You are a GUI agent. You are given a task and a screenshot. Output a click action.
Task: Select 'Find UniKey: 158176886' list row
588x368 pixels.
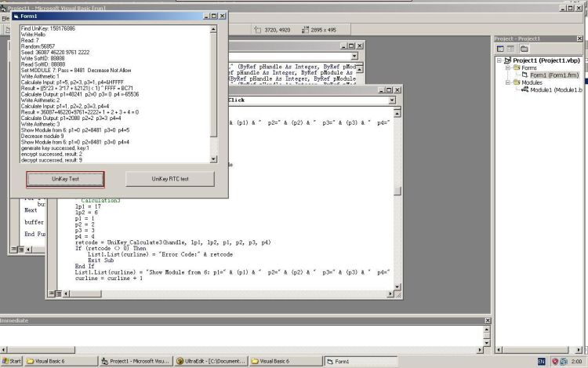(x=114, y=28)
